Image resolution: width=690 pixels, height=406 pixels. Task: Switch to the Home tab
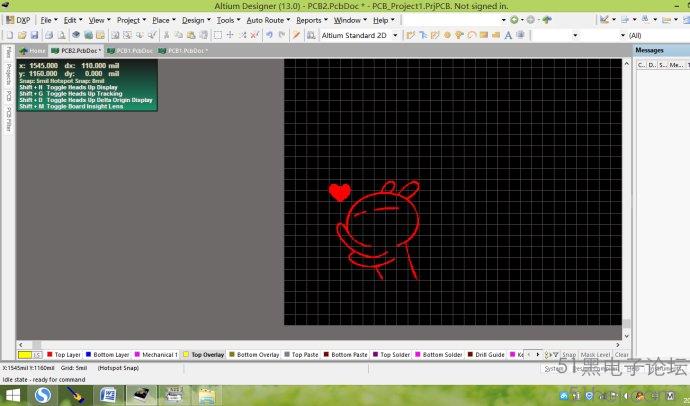33,51
